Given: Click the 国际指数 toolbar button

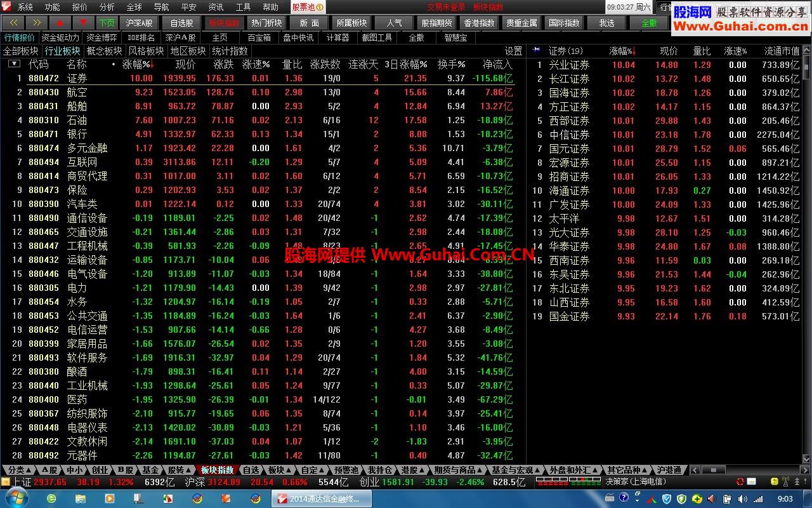Looking at the screenshot, I should coord(565,22).
